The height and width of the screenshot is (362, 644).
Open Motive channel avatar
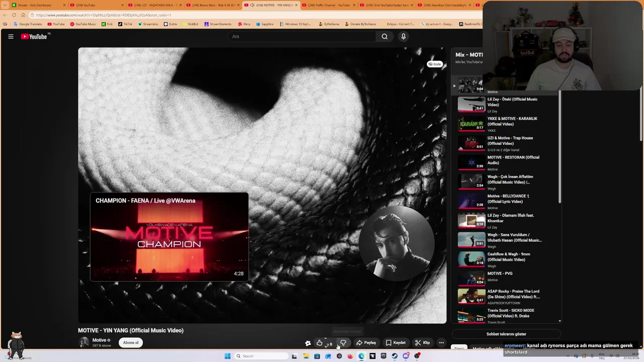click(84, 342)
